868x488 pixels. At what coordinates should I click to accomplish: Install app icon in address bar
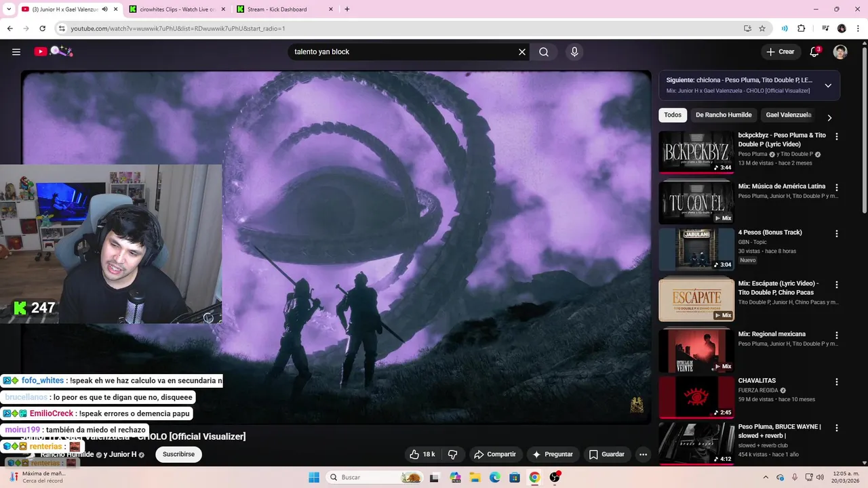(747, 28)
